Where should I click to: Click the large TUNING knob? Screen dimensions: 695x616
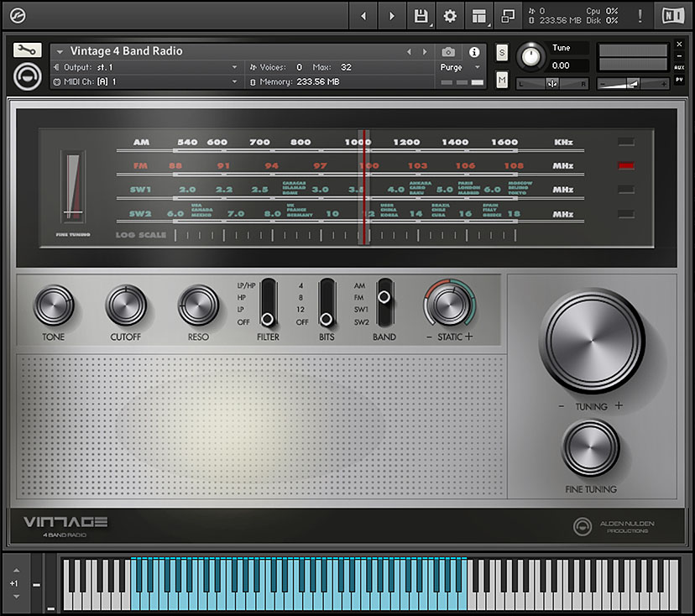tap(592, 340)
